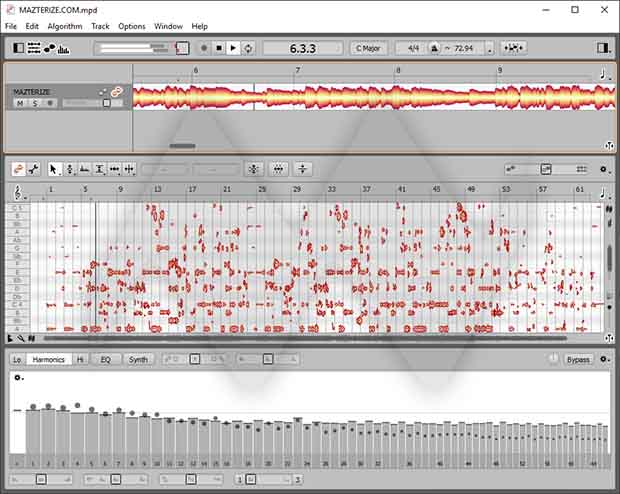Toggle cycle loop mode in transport
Screen dimensions: 620x494
(248, 48)
